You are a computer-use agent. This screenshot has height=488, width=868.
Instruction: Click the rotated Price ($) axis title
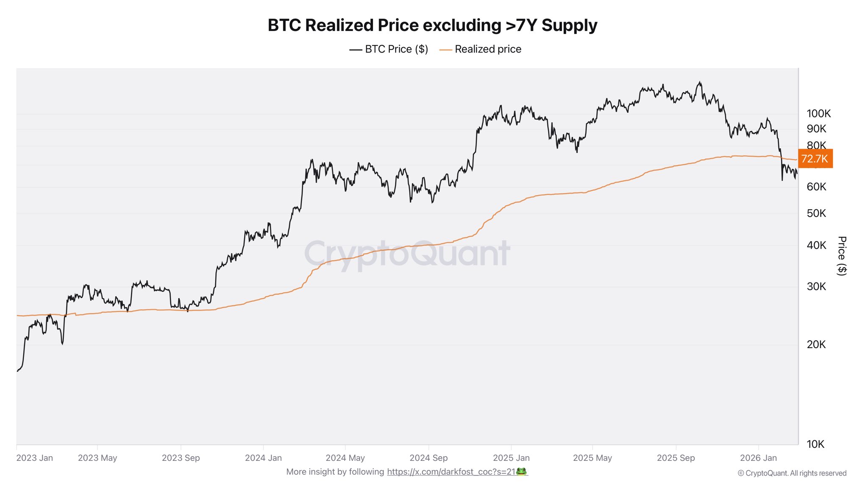click(842, 256)
